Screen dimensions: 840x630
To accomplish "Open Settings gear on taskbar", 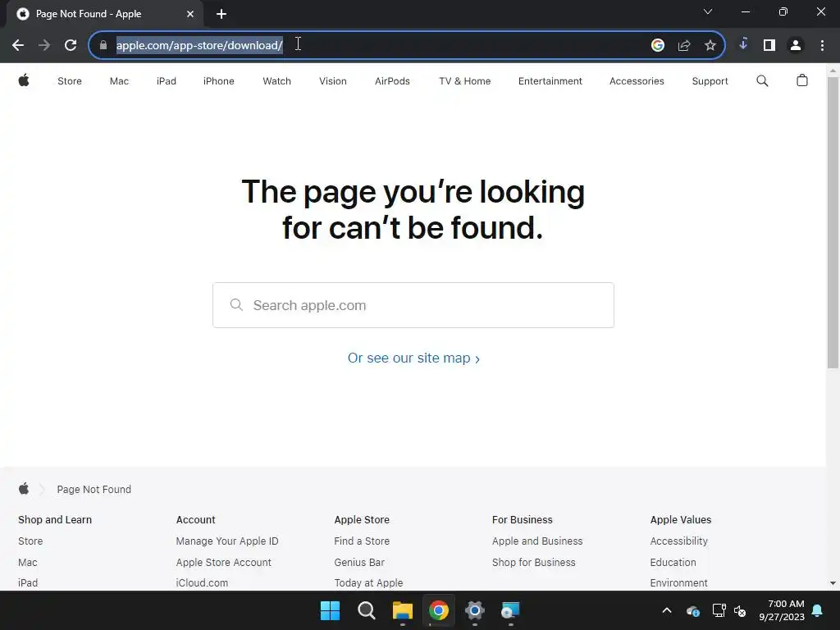I will point(475,610).
